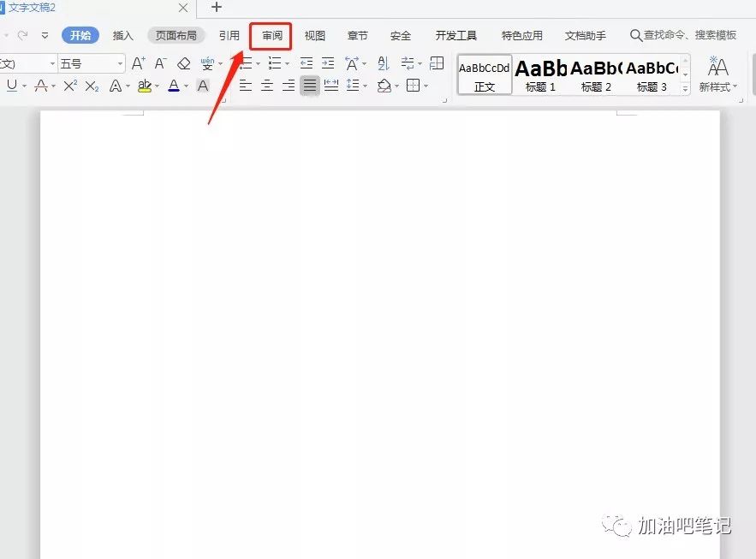Viewport: 756px width, 559px height.
Task: Click the decrease font size icon
Action: point(161,63)
